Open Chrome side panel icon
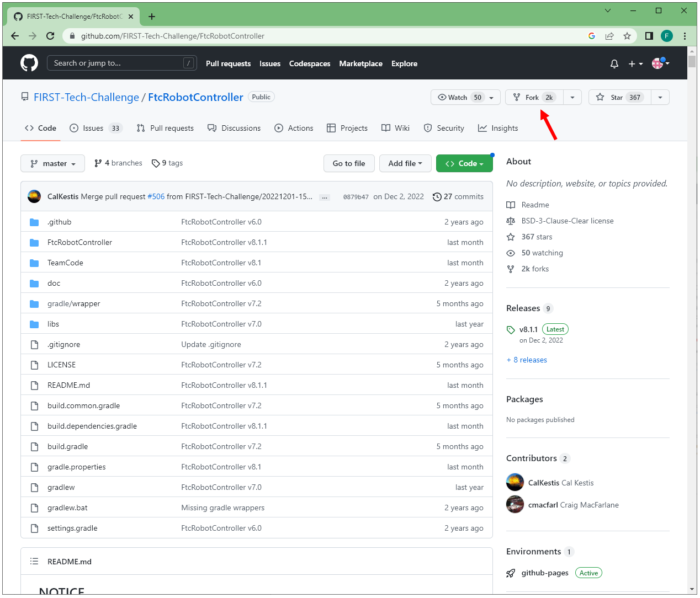700x598 pixels. click(649, 36)
